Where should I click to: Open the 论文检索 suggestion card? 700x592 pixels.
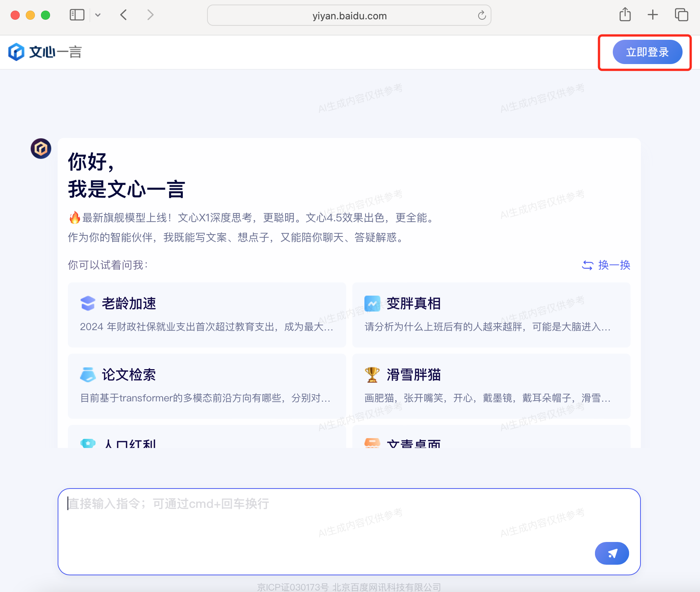click(x=207, y=386)
